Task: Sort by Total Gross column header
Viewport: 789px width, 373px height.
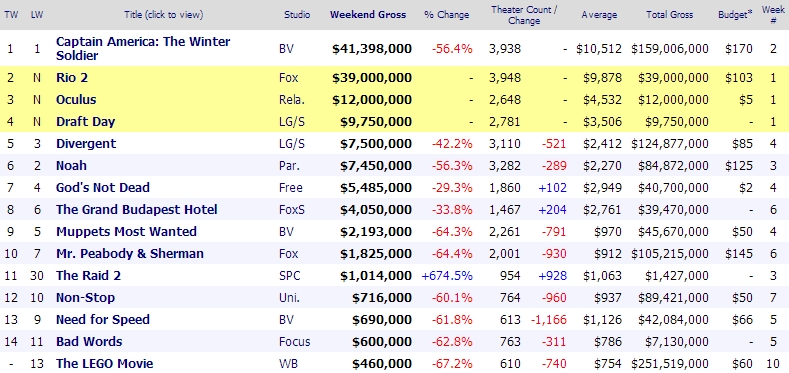Action: (669, 15)
